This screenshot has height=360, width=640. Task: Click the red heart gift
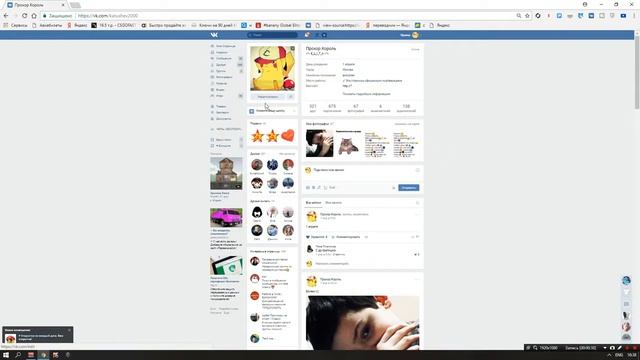coord(288,135)
